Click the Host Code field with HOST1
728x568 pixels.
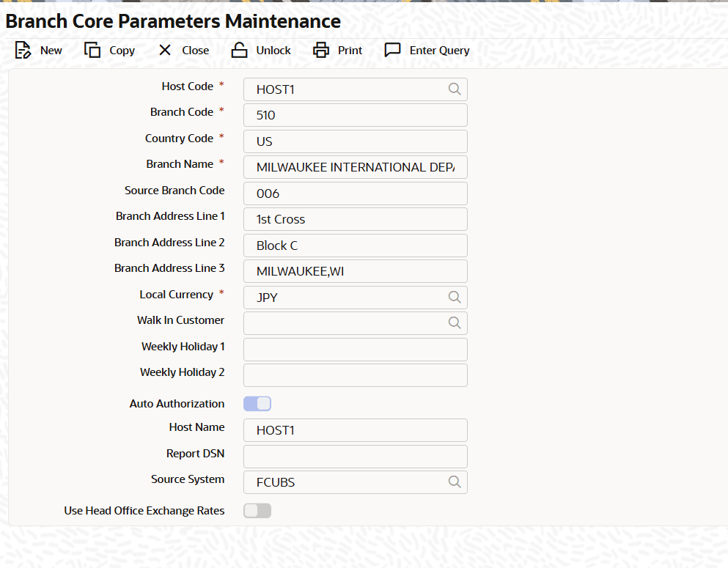(x=355, y=89)
